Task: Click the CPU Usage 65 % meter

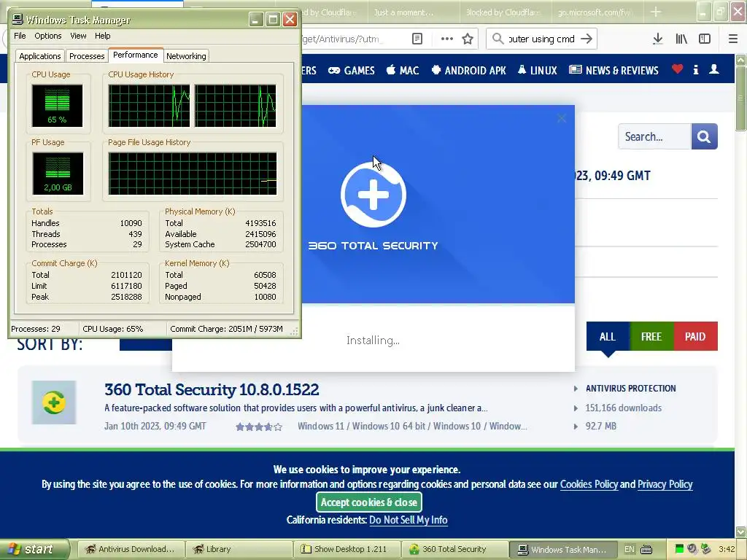Action: coord(57,106)
